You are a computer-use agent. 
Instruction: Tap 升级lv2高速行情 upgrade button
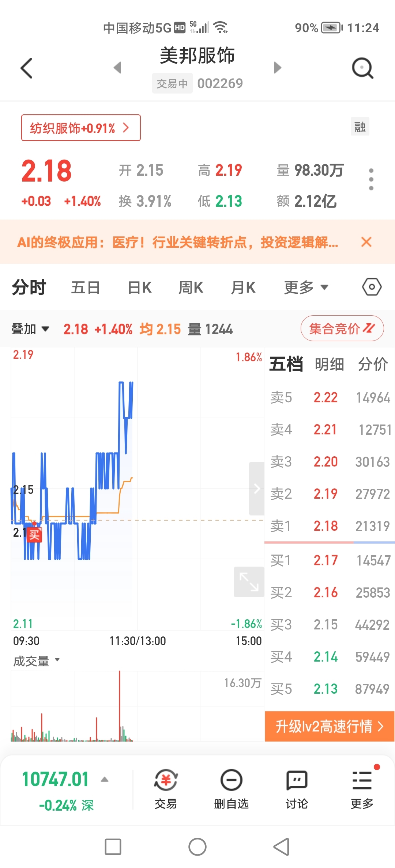[x=330, y=726]
